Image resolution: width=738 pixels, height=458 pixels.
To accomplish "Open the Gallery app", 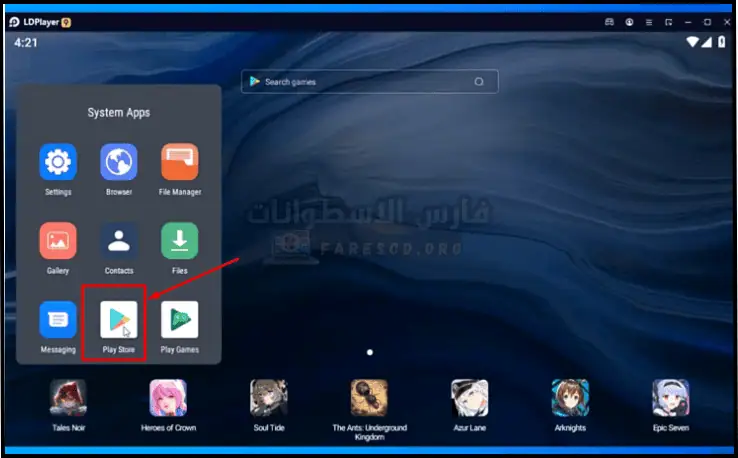I will [x=58, y=241].
